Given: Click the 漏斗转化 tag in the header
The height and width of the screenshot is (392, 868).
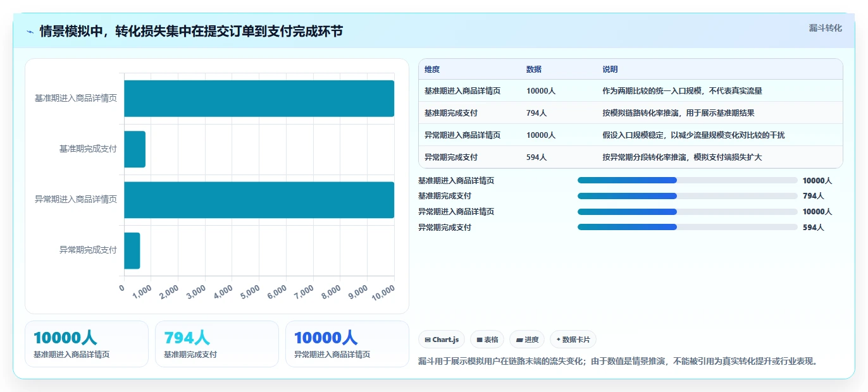Looking at the screenshot, I should tap(826, 28).
